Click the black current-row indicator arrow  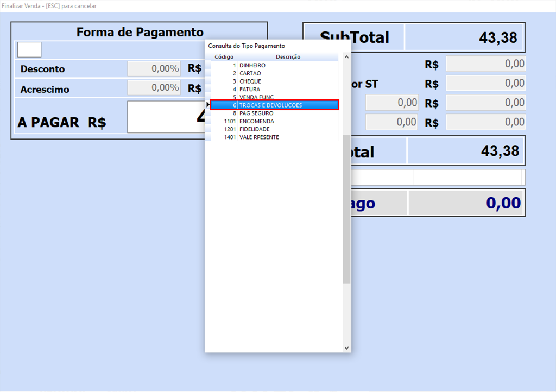[x=208, y=105]
